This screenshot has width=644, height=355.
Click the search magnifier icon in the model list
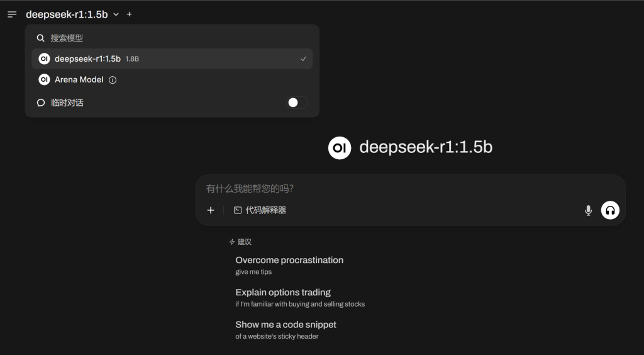[x=40, y=38]
